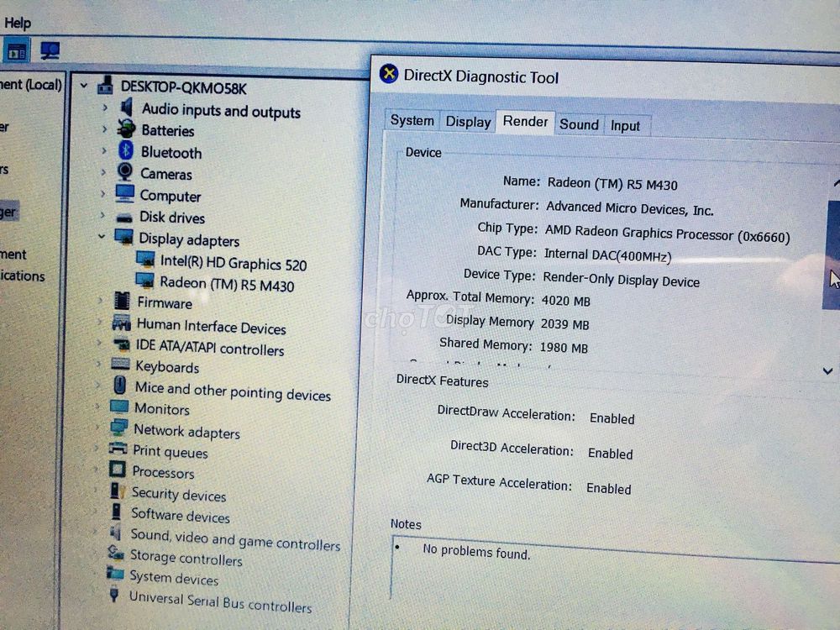
Task: Click the Audio inputs and outputs icon
Action: [x=127, y=107]
